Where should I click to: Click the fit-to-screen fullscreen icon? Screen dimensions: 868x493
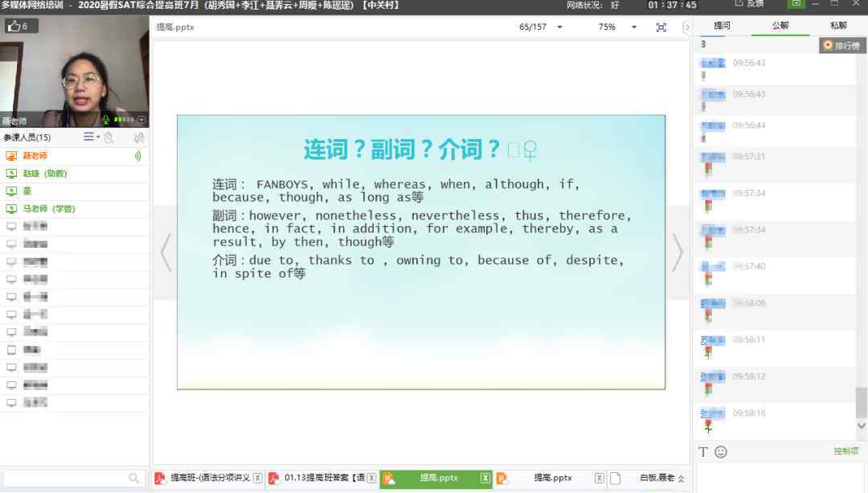point(661,27)
